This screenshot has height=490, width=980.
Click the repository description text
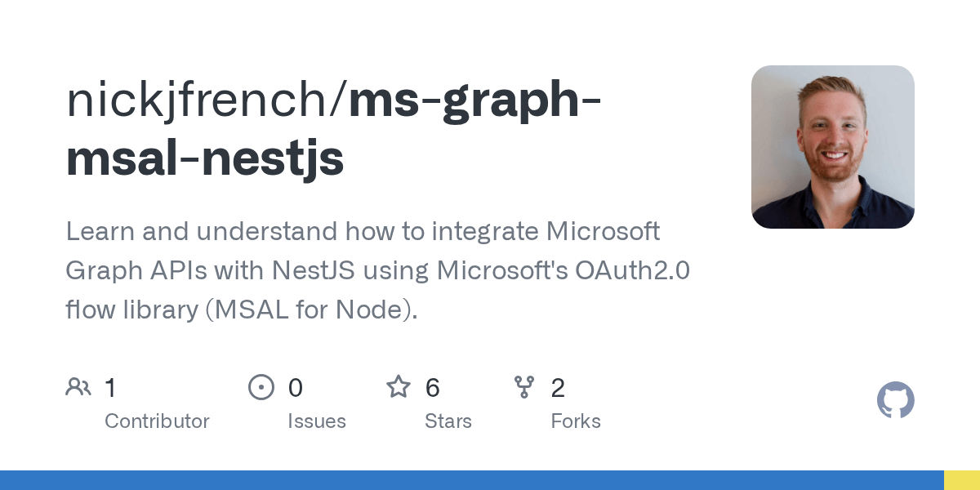point(377,270)
